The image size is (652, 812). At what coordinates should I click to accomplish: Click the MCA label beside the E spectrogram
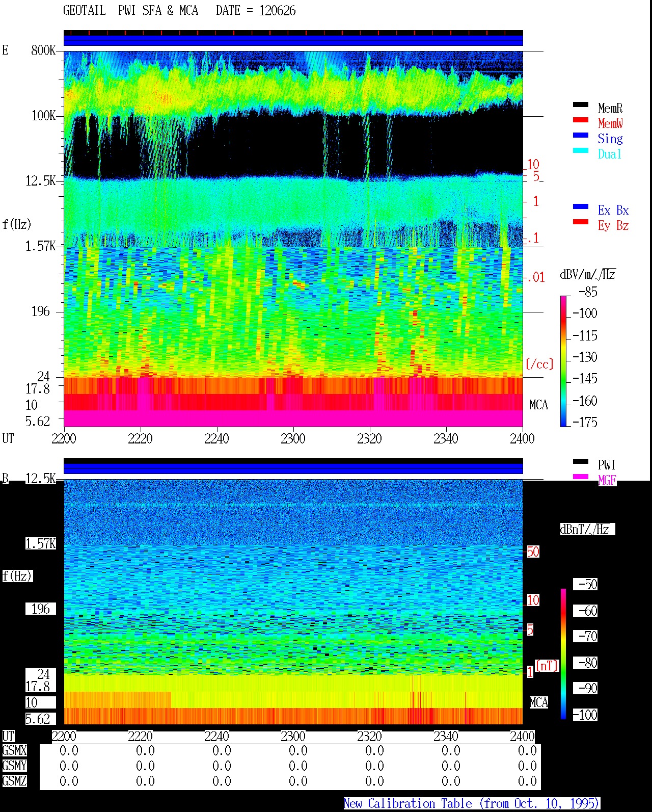click(x=538, y=405)
